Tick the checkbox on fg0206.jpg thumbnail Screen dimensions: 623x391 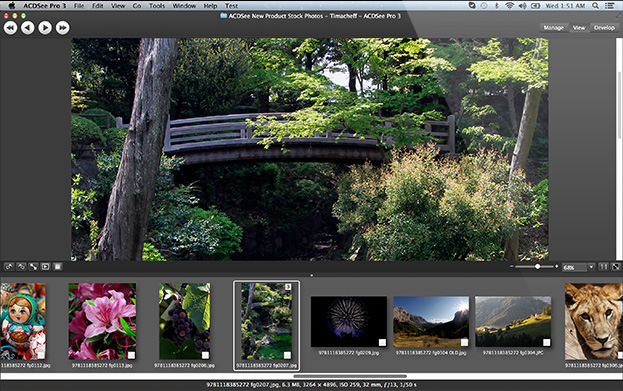coord(205,355)
